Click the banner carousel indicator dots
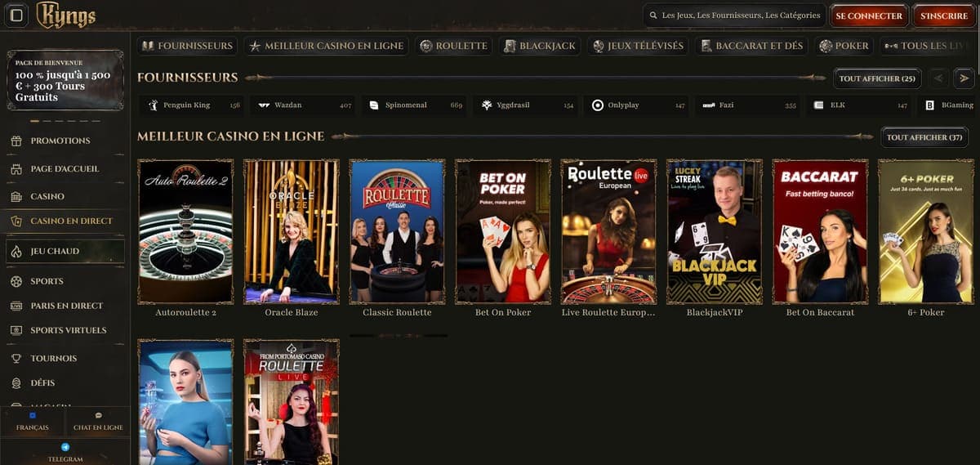 coord(65,121)
